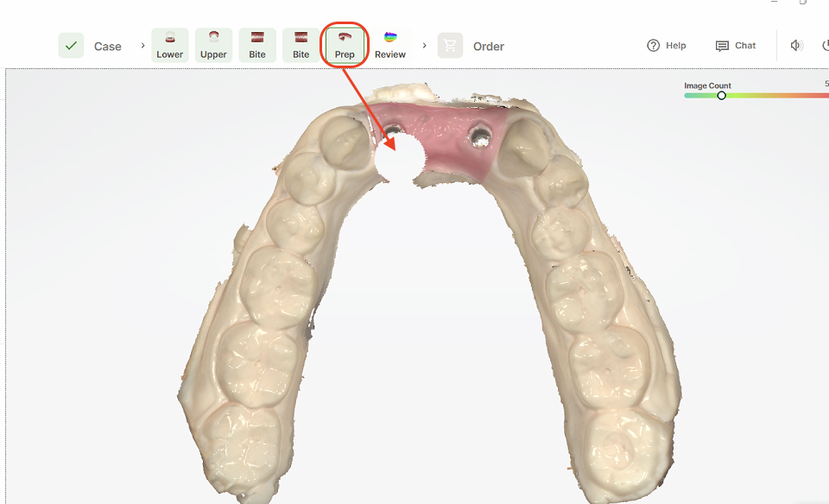Click the Case checkmark icon
Screen dimensions: 829x504
71,46
